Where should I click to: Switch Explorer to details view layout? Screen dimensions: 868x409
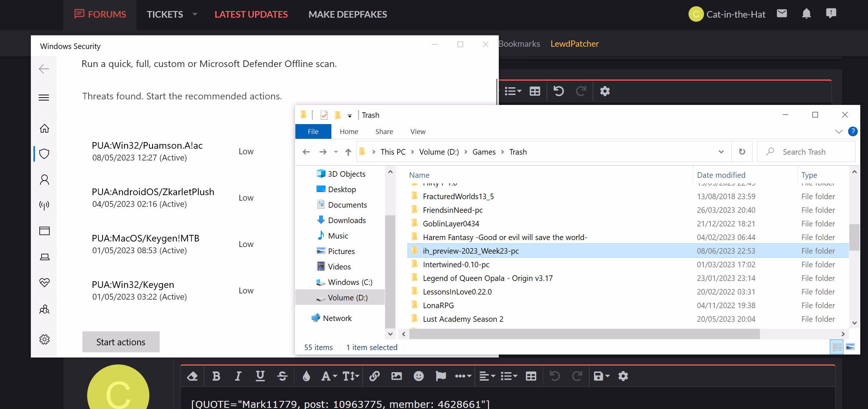click(x=837, y=347)
